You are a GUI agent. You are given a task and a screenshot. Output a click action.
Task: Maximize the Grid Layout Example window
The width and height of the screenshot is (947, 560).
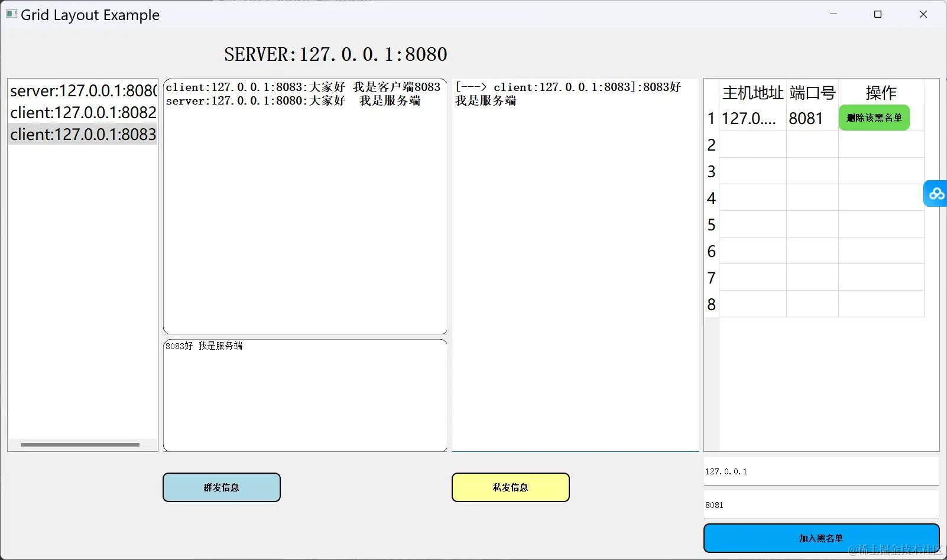(878, 14)
